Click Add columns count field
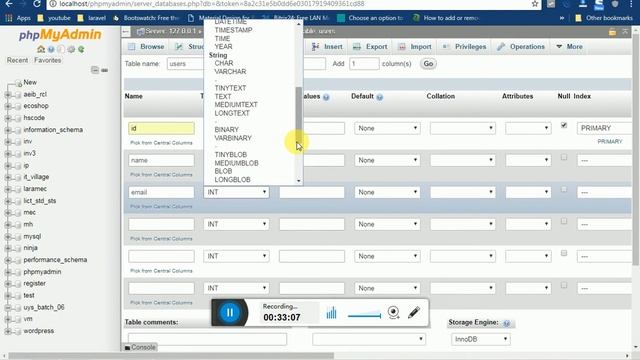This screenshot has height=360, width=640. 364,64
